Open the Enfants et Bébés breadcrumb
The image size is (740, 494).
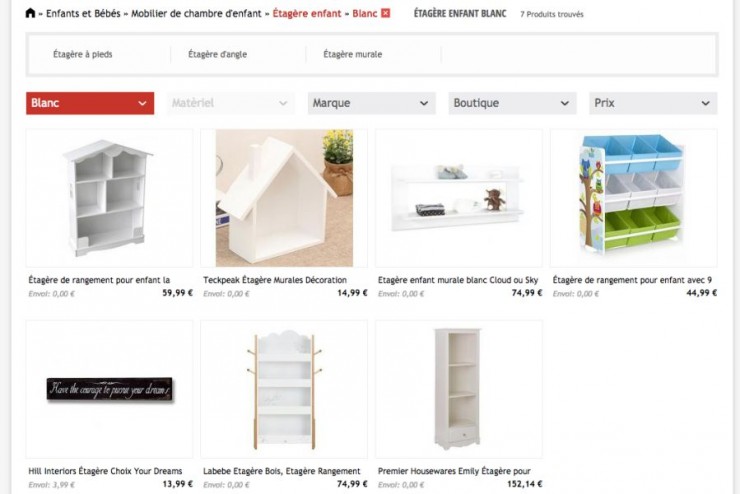(83, 14)
